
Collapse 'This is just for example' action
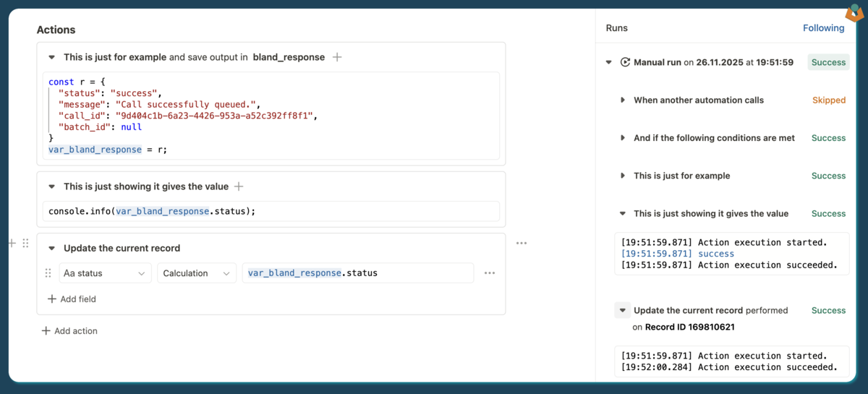coord(52,57)
